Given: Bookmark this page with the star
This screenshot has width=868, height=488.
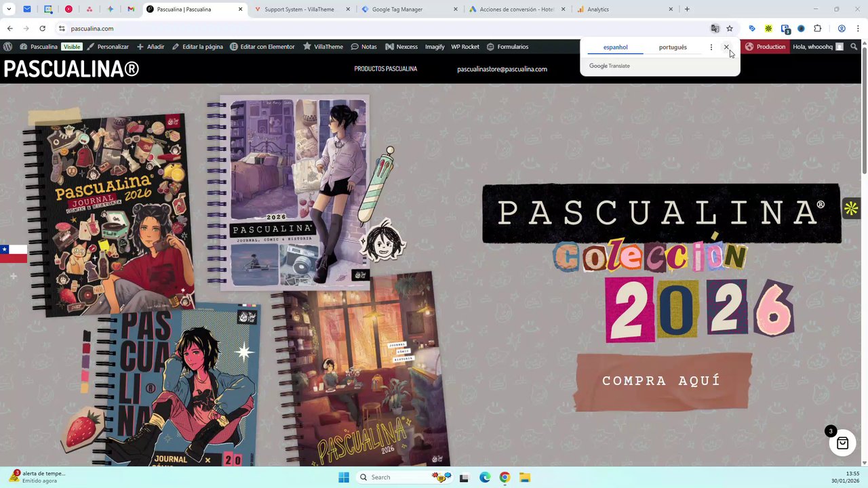Looking at the screenshot, I should pyautogui.click(x=730, y=28).
